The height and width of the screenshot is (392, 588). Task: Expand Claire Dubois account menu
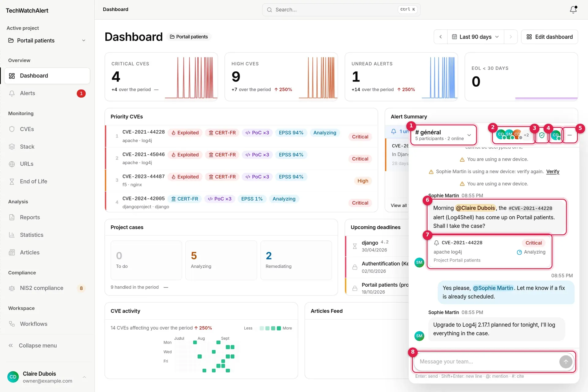pos(47,377)
